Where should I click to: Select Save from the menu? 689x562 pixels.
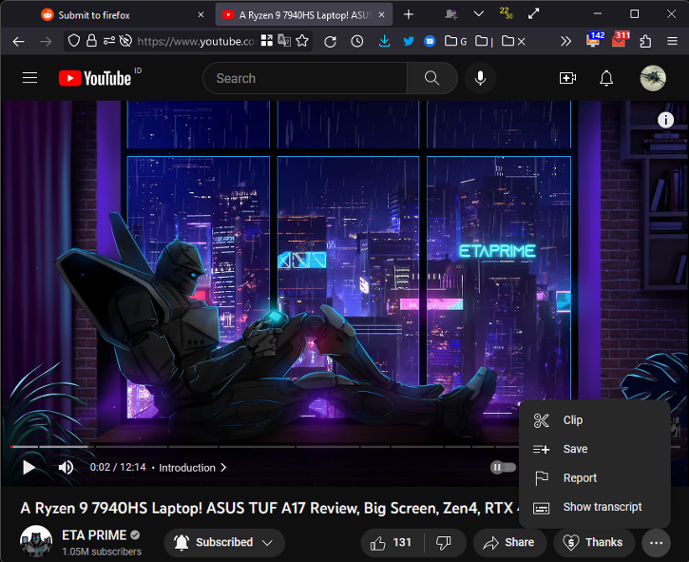(x=595, y=449)
